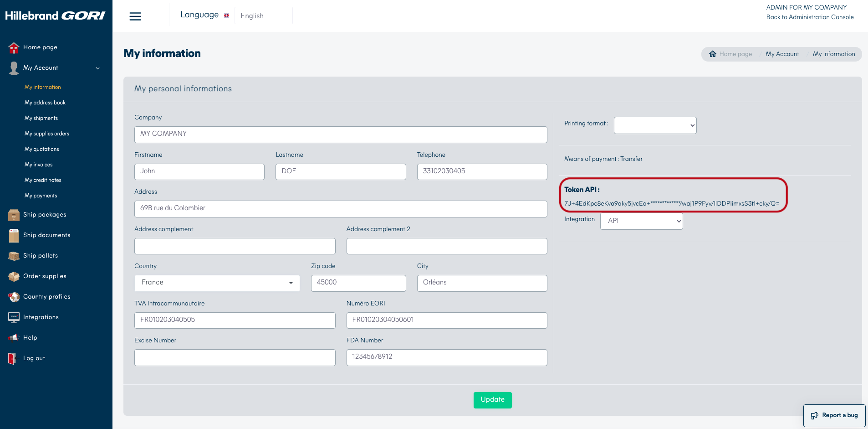Image resolution: width=868 pixels, height=429 pixels.
Task: Click the Home page house icon in sidebar
Action: (x=14, y=47)
